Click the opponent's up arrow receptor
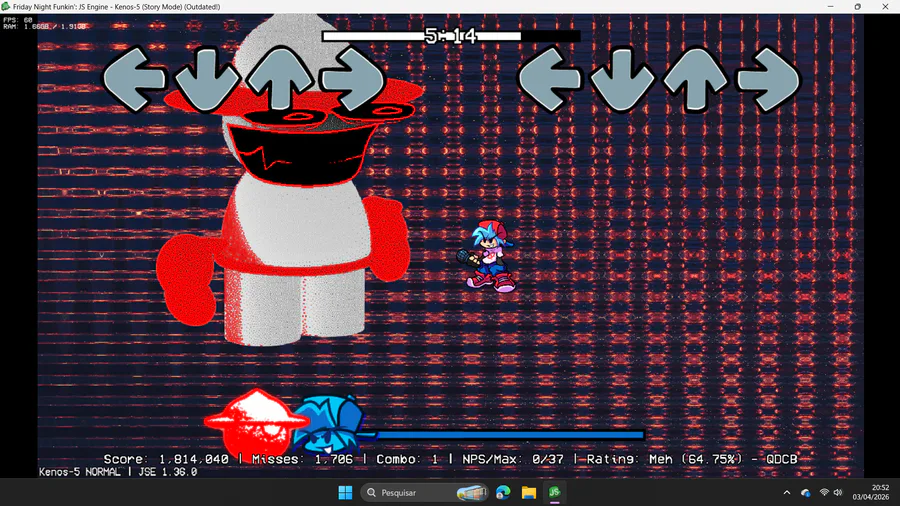Screen dimensions: 900x506 pyautogui.click(x=280, y=79)
